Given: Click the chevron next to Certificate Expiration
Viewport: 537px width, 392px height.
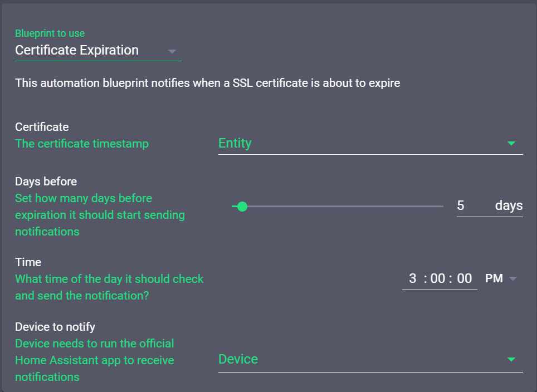Looking at the screenshot, I should tap(173, 51).
